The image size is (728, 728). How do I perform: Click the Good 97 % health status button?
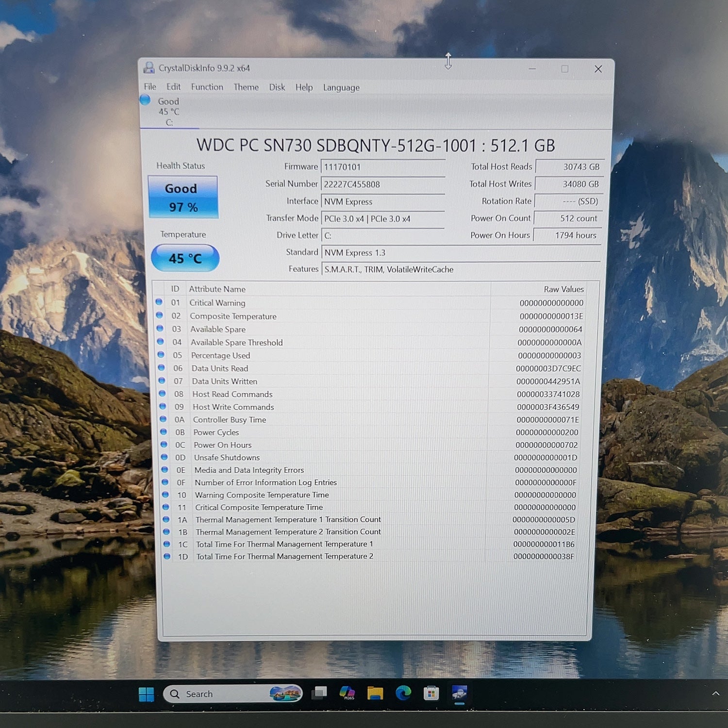coord(183,197)
